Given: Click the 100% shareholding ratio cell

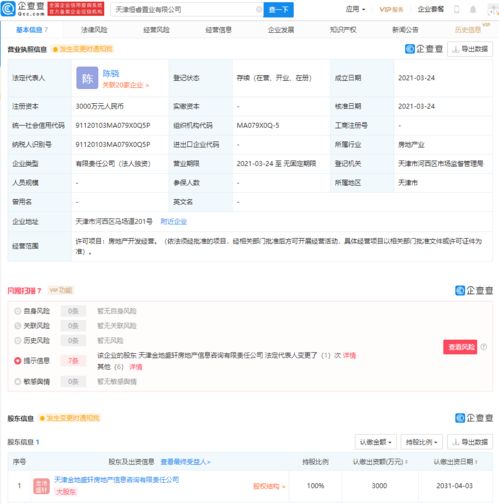Looking at the screenshot, I should 315,486.
